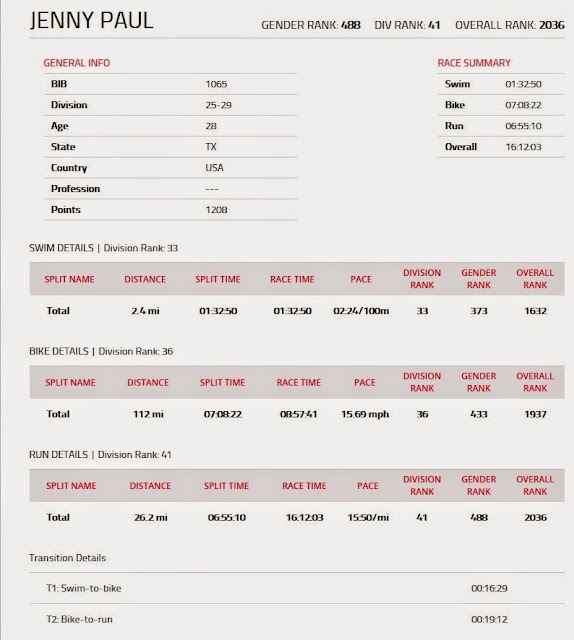Click the GENERAL INFO section heading
Screen dimensions: 574x640
tap(77, 63)
